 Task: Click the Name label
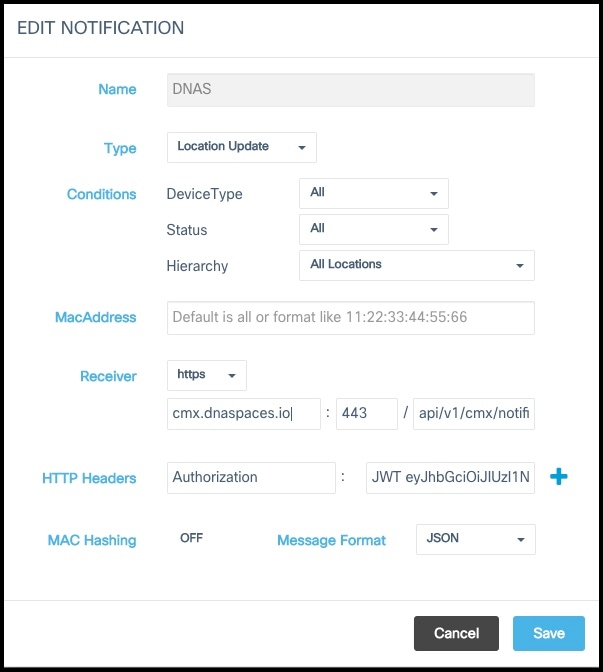[117, 89]
